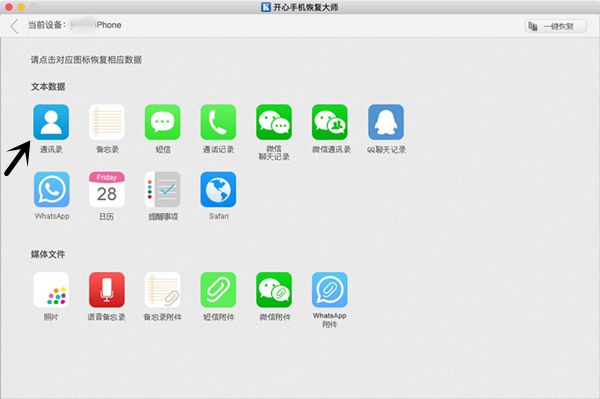This screenshot has width=600, height=399.
Task: Select the 微信聊天记录 WeChat chat icon
Action: pos(274,122)
